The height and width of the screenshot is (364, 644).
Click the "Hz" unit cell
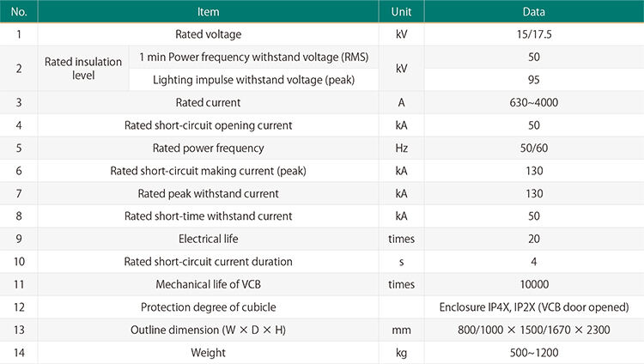401,148
